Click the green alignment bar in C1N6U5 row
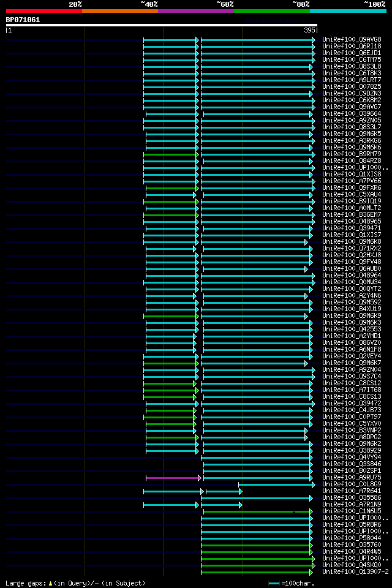Screen dimensions: 392x588 point(257,511)
